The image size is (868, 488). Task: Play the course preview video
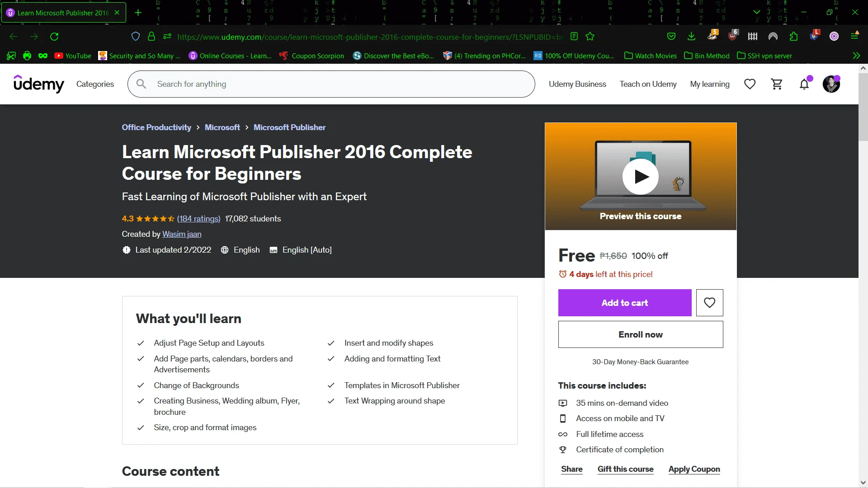point(640,177)
